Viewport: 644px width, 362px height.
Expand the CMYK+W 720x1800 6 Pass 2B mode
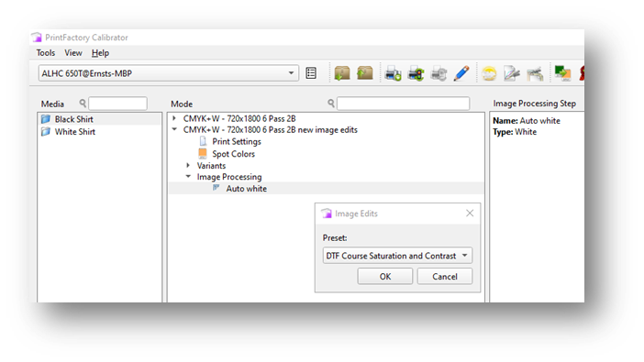tap(174, 118)
